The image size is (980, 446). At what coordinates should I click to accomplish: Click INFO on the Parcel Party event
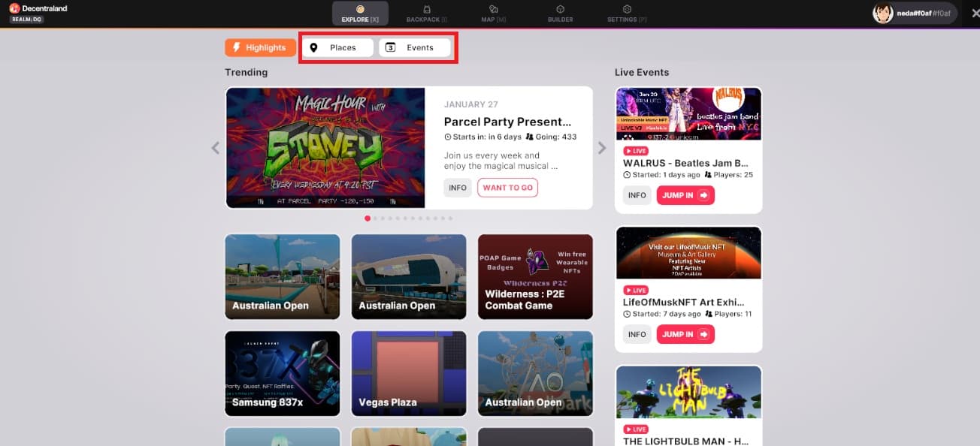point(458,188)
